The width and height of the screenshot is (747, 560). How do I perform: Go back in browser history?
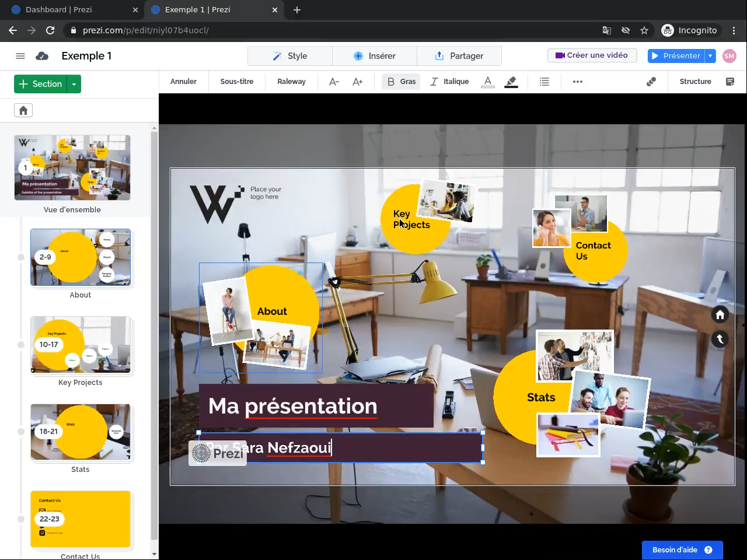[x=13, y=30]
